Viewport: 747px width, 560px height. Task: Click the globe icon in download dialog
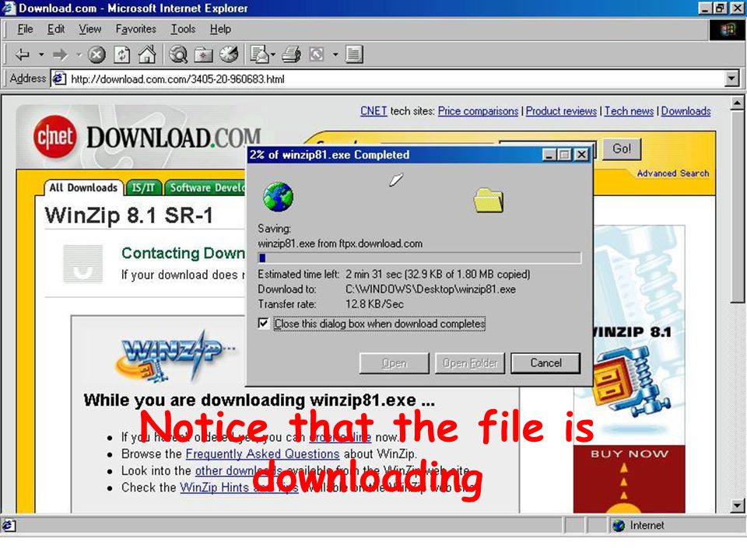coord(279,197)
